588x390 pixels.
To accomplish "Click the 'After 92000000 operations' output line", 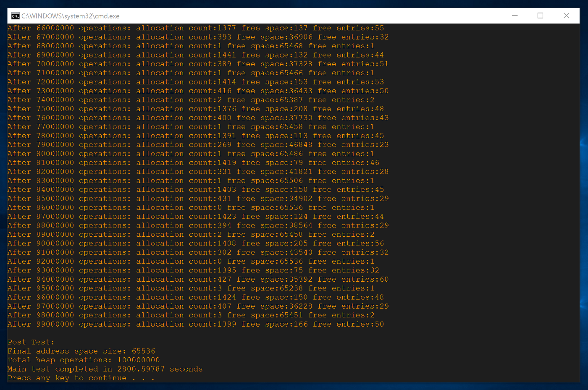I will [x=191, y=261].
